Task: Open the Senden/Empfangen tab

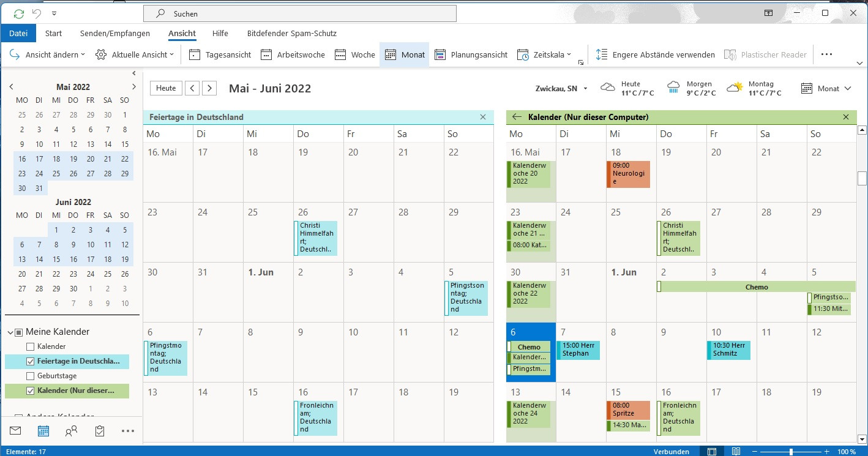Action: point(116,34)
